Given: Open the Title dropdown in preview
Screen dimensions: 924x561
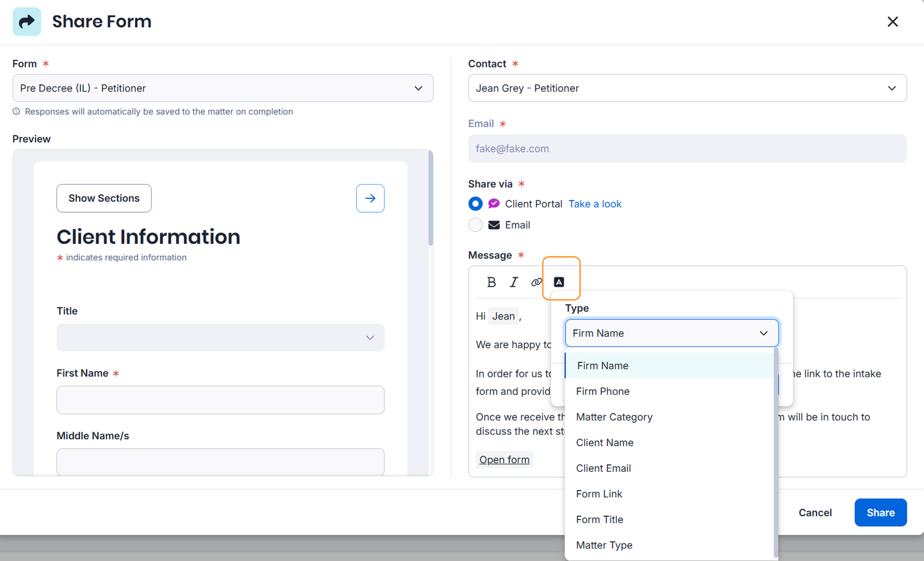Looking at the screenshot, I should [x=220, y=338].
